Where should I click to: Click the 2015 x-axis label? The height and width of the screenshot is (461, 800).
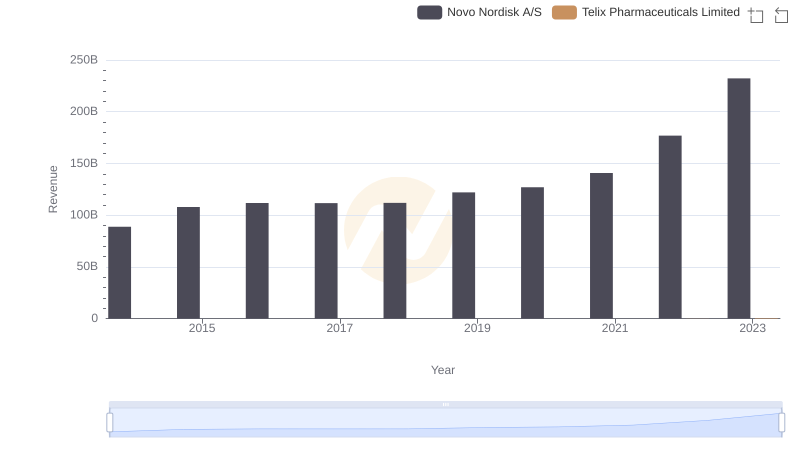[202, 328]
